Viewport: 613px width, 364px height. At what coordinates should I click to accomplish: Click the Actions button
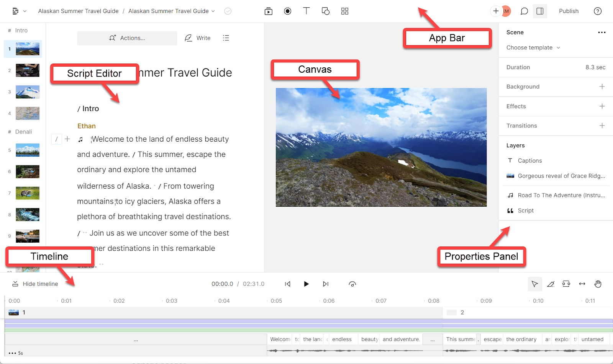[127, 38]
